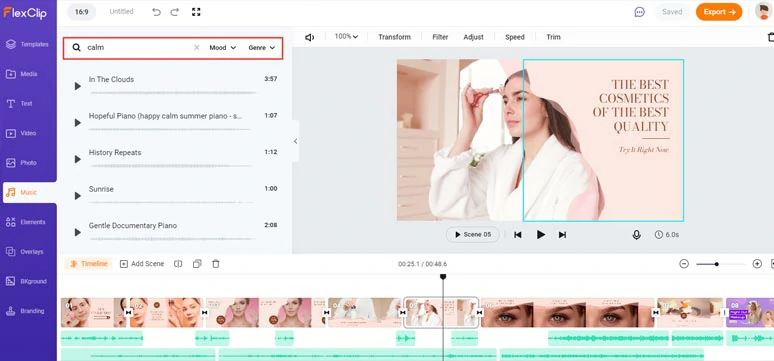Play Scene 05 only
The image size is (774, 361).
(473, 235)
